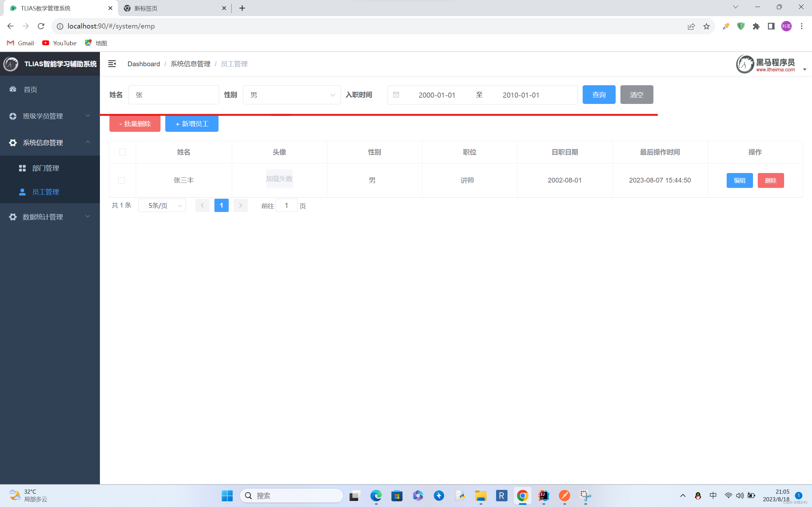Click the 姓名 name input field

click(x=174, y=95)
